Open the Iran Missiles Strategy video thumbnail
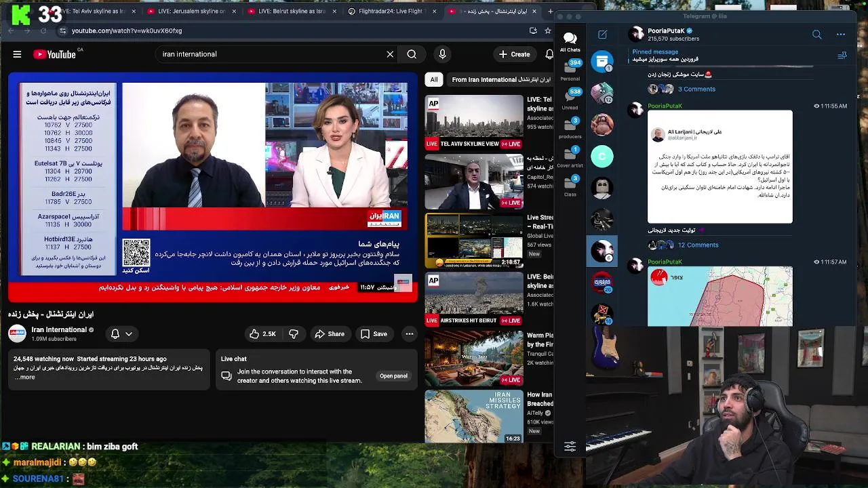This screenshot has height=488, width=868. (x=474, y=417)
